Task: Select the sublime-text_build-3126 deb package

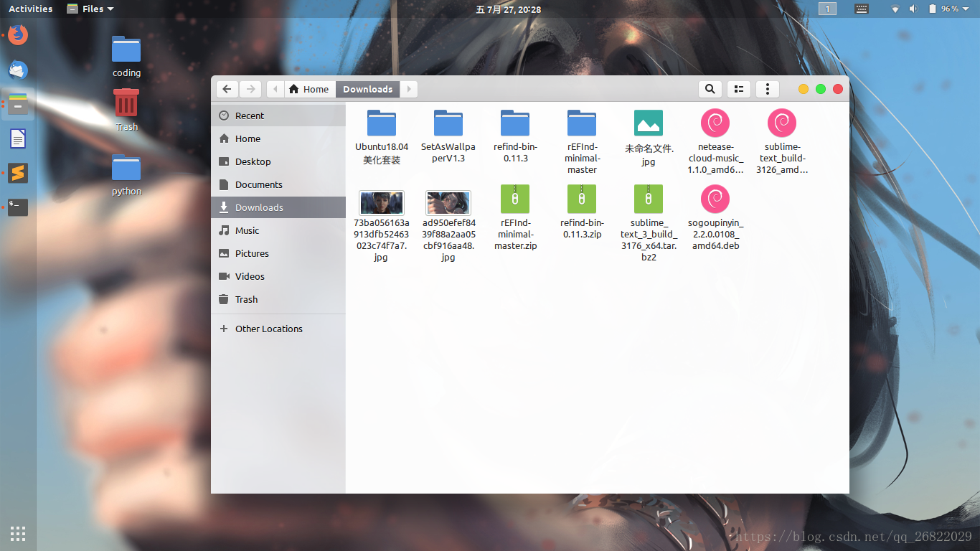Action: tap(782, 142)
